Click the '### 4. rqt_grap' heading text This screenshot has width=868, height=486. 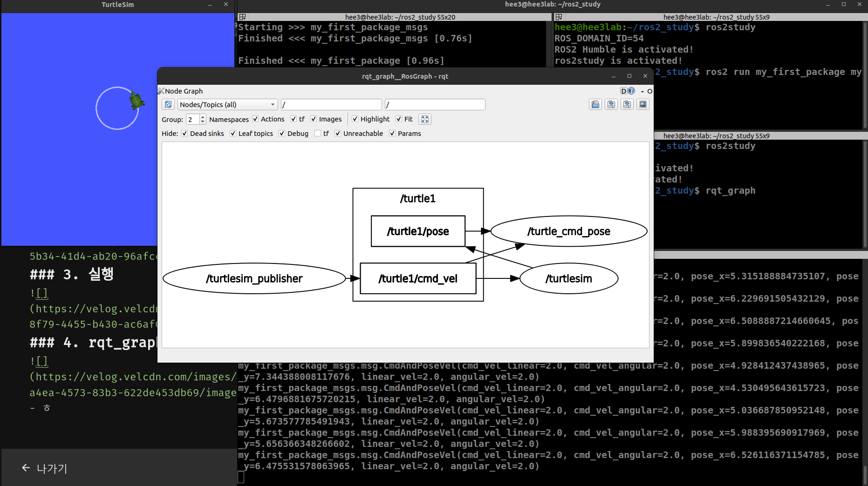coord(93,343)
